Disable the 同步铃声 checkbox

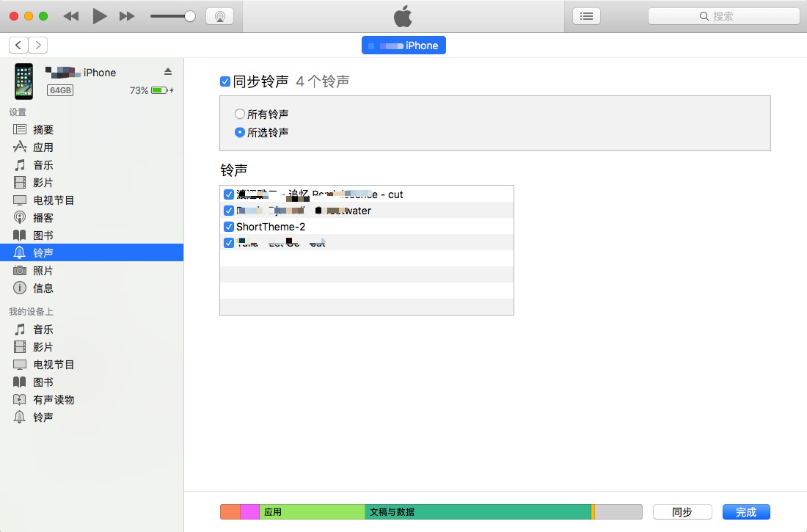[x=224, y=81]
